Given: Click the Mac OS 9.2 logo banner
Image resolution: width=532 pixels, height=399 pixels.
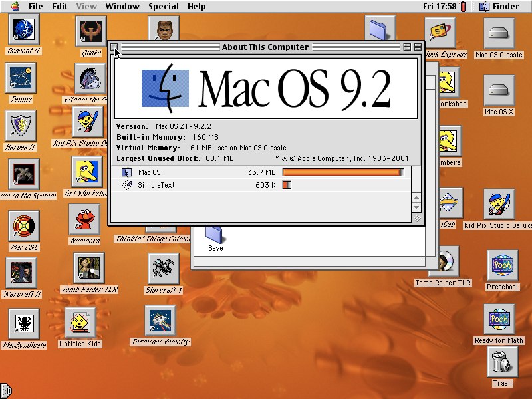Looking at the screenshot, I should pos(266,88).
